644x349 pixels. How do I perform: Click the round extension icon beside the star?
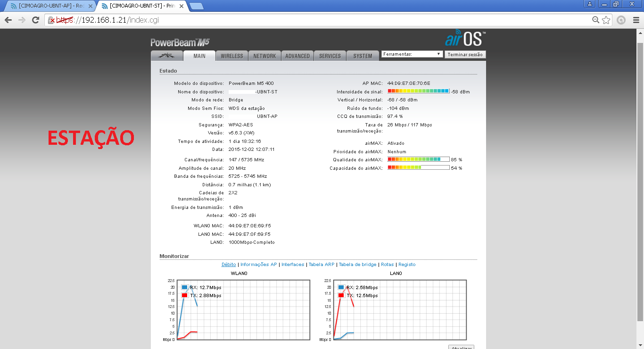coord(621,20)
